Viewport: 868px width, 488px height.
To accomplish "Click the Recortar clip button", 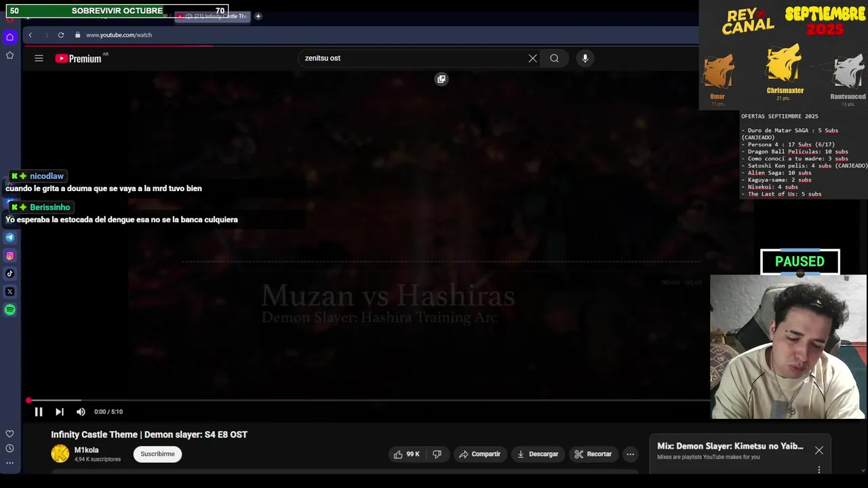I will tap(593, 454).
